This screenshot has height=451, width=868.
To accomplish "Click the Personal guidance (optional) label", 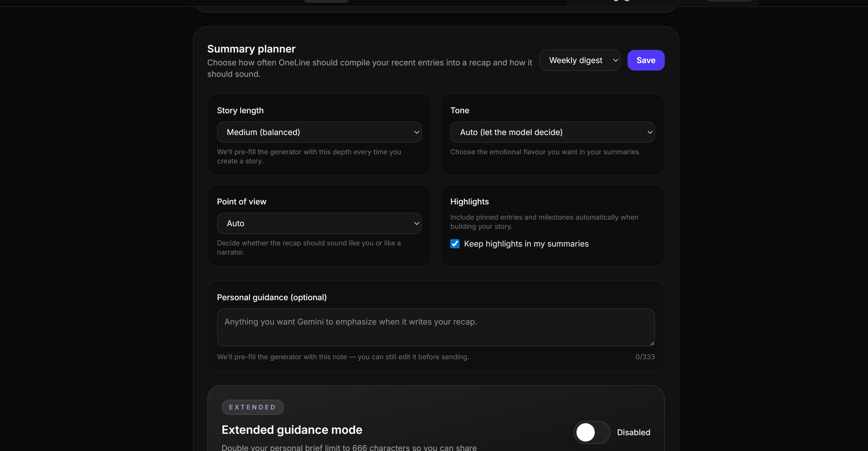I will [271, 297].
